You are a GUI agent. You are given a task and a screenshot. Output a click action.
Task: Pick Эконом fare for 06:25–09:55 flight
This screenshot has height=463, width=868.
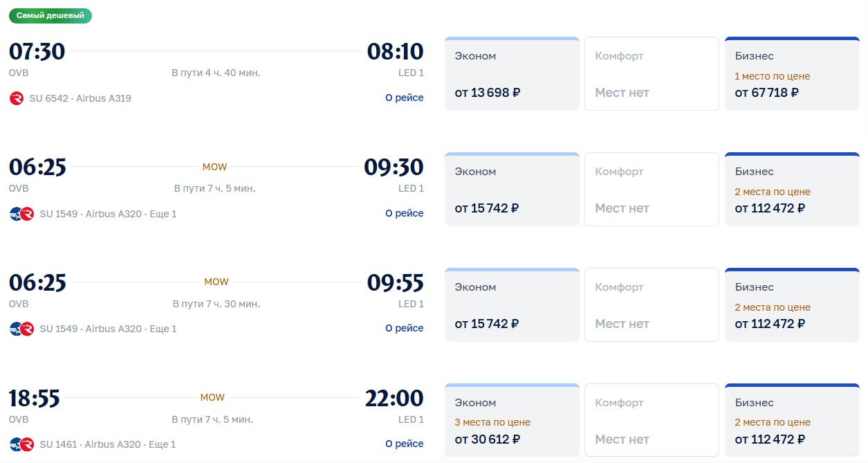pos(512,305)
